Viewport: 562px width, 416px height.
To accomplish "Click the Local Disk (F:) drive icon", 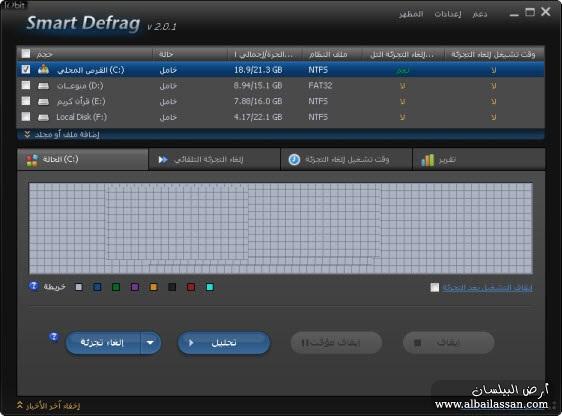I will coord(43,117).
